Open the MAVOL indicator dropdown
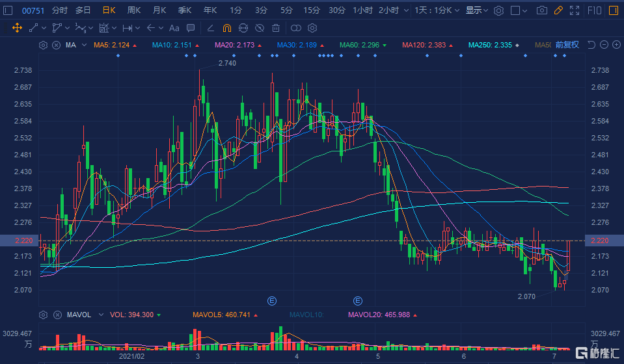 [101, 315]
